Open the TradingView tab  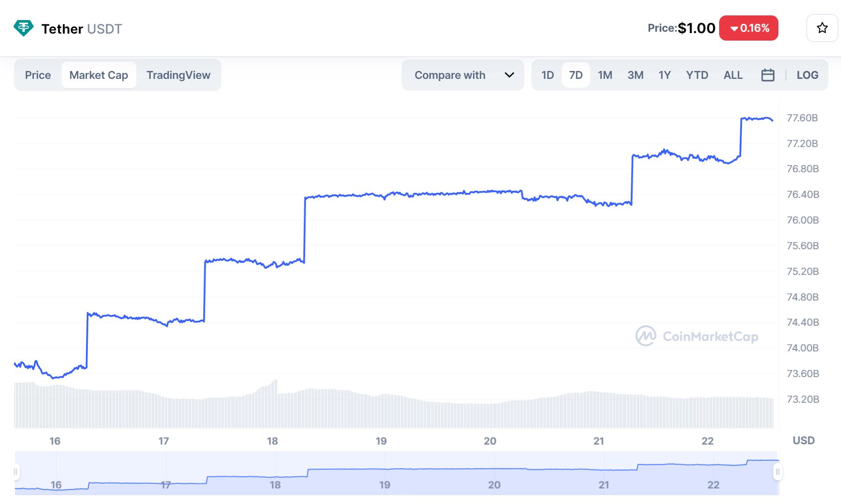tap(178, 75)
